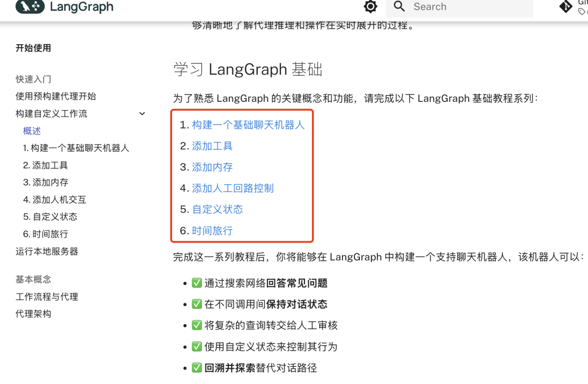Open the Git repository icon
The image size is (588, 384).
coord(566,7)
